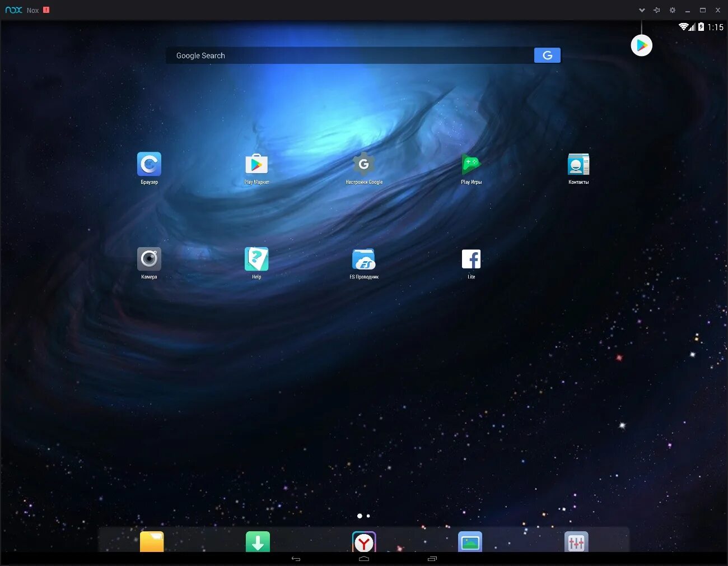Open the equalizer settings dock icon
Screen dimensions: 728x566
[576, 541]
